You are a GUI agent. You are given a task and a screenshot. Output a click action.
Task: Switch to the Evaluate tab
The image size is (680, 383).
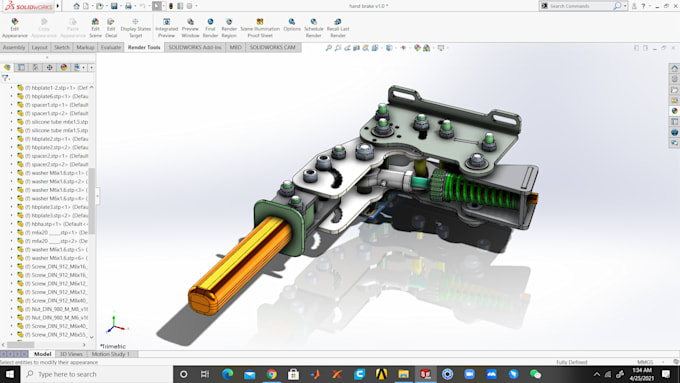pyautogui.click(x=111, y=47)
